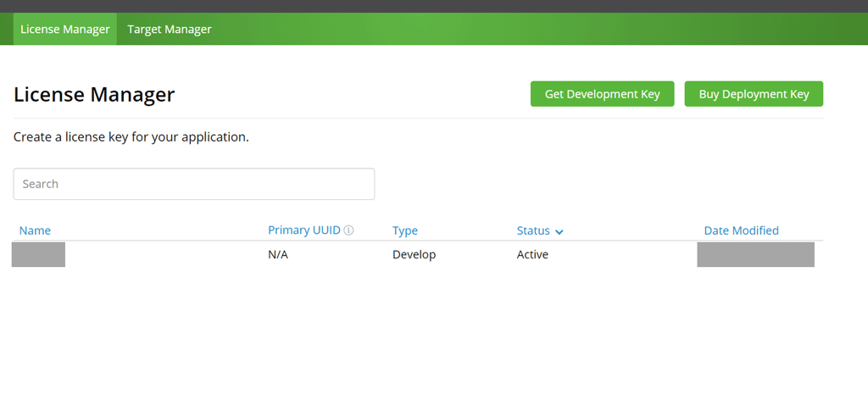Viewport: 868px width, 405px height.
Task: Sort by the Date Modified column
Action: tap(741, 230)
